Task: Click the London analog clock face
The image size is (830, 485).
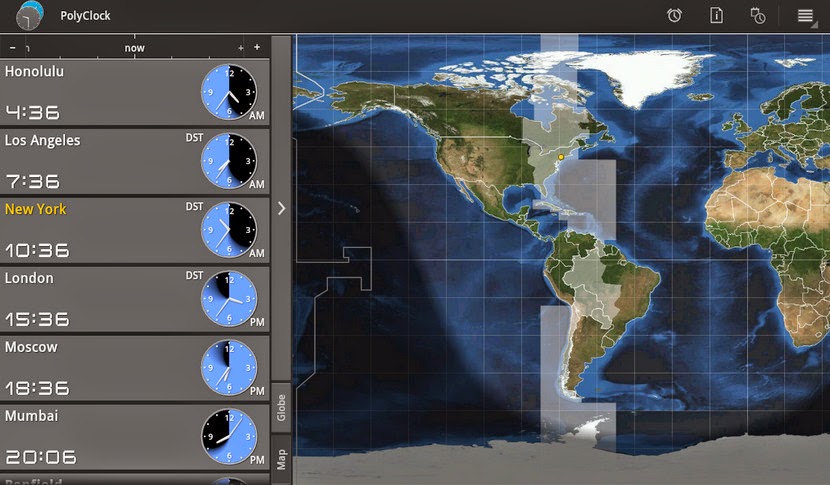Action: tap(229, 299)
